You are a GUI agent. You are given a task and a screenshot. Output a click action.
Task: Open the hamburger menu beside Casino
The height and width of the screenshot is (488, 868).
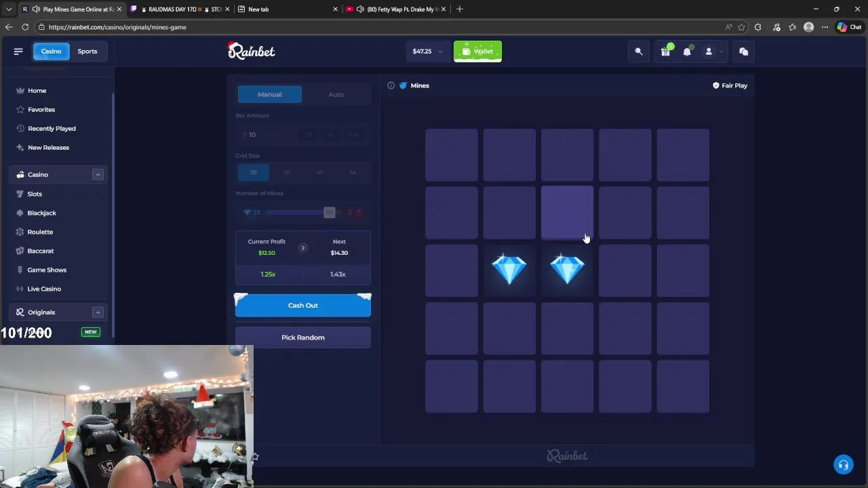pyautogui.click(x=18, y=52)
